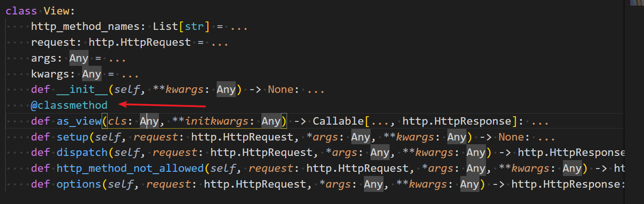Click the class keyword

tap(21, 10)
